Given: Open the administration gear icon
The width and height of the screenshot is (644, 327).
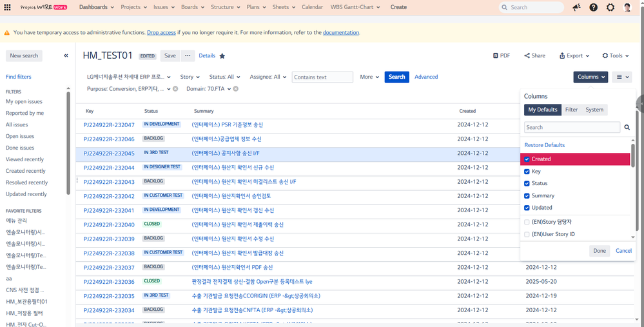Looking at the screenshot, I should coord(610,7).
